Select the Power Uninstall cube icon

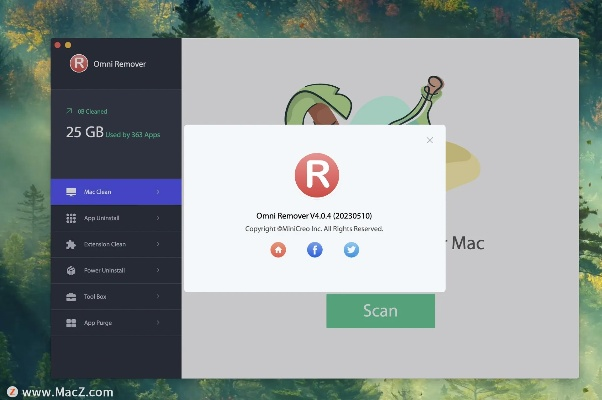click(x=71, y=270)
